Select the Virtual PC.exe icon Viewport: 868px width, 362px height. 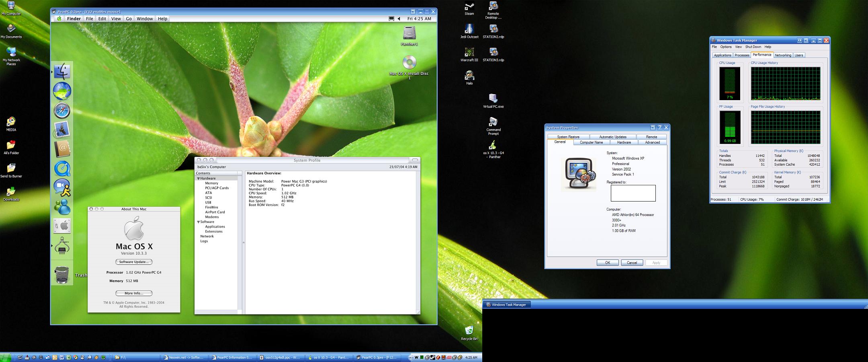(493, 101)
